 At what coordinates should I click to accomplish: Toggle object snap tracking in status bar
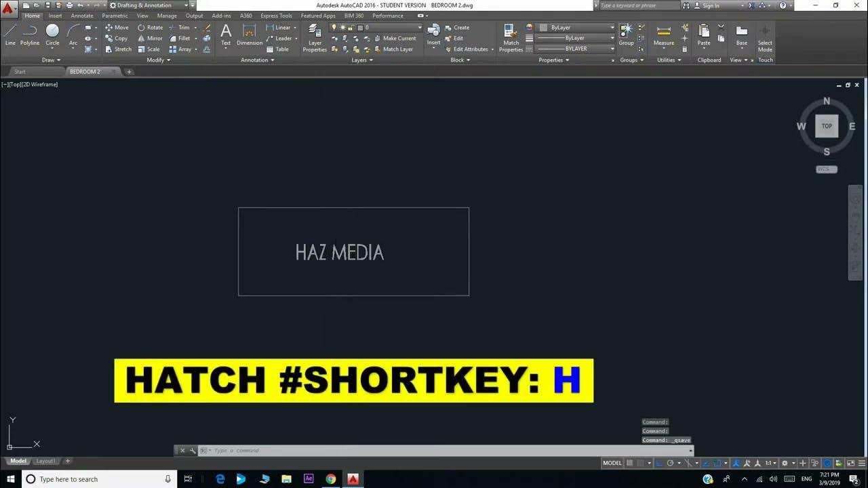[706, 463]
